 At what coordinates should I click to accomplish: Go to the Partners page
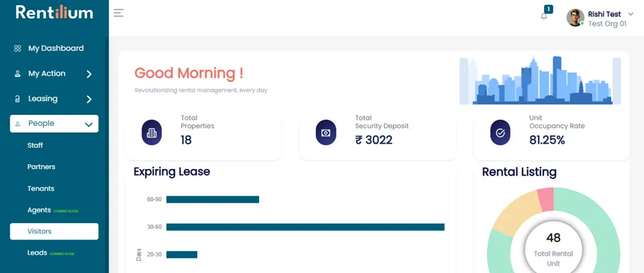point(41,167)
